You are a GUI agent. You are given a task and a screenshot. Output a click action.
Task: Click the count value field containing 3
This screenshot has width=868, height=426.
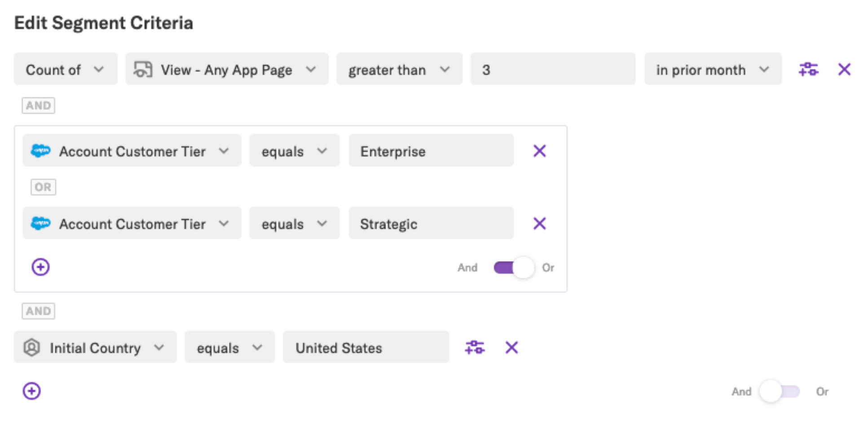point(552,69)
